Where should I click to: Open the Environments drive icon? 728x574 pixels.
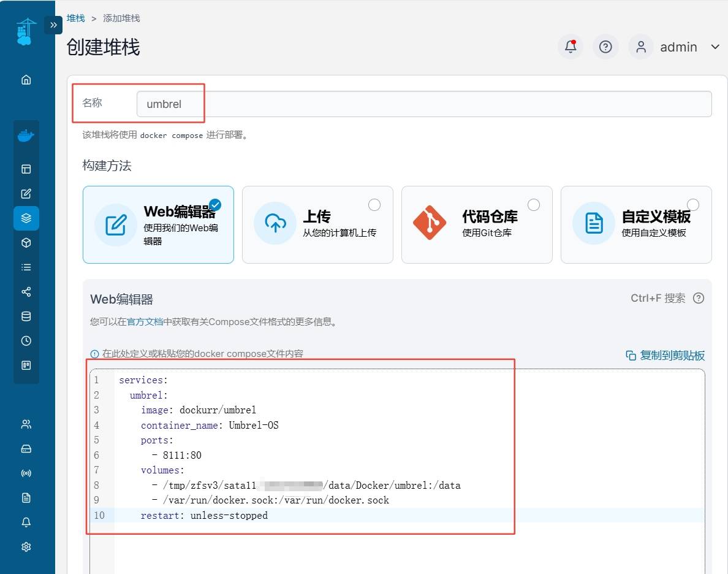[x=26, y=448]
